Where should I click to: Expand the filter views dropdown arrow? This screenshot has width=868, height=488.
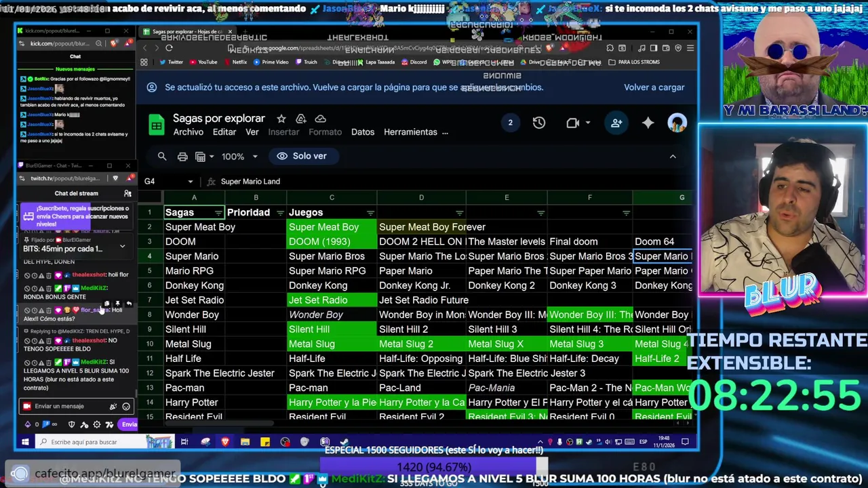point(210,157)
